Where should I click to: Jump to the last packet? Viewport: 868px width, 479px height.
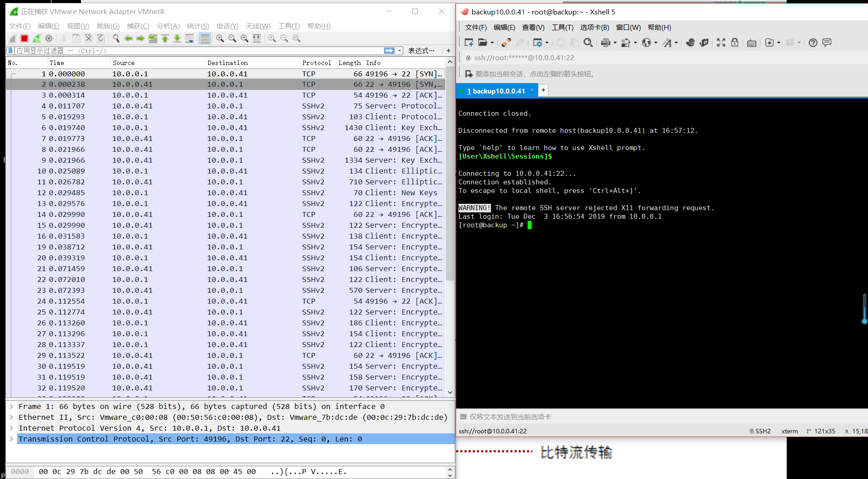coord(177,38)
